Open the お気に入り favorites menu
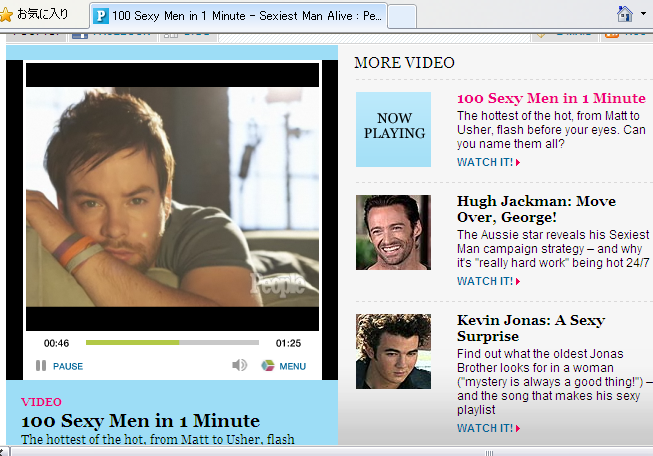653x456 pixels. pos(42,15)
